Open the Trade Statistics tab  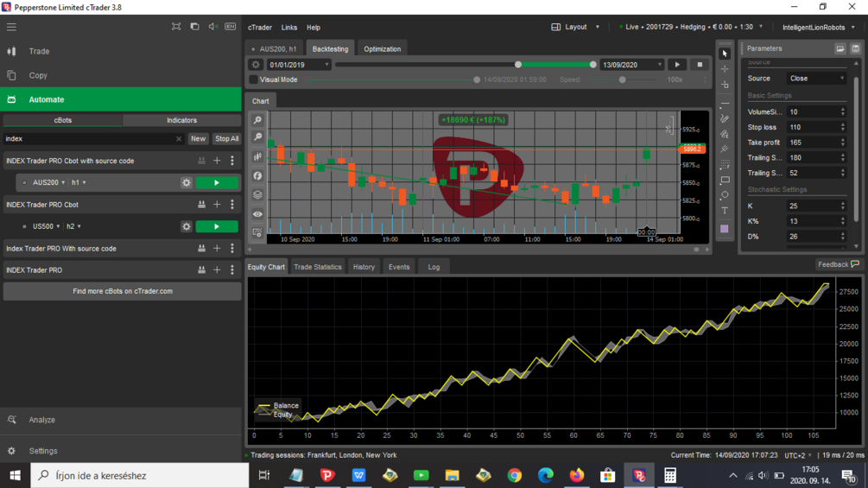point(318,267)
